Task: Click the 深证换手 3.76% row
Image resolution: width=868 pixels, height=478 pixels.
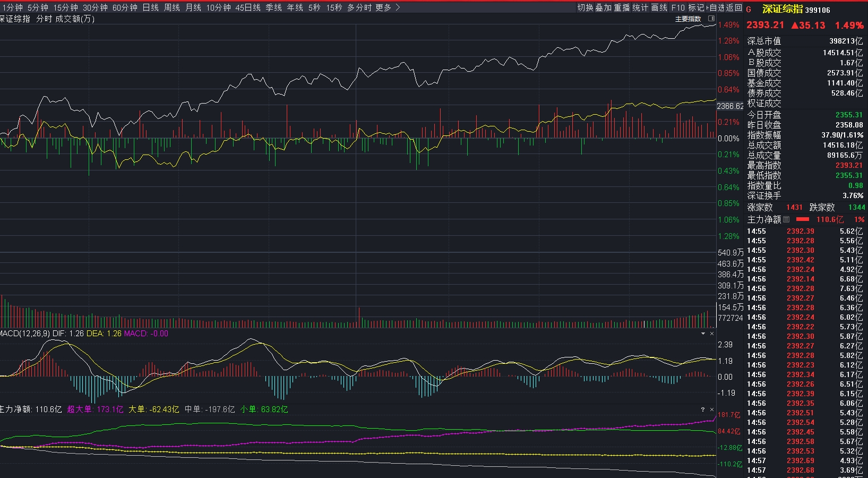Action: pyautogui.click(x=805, y=195)
